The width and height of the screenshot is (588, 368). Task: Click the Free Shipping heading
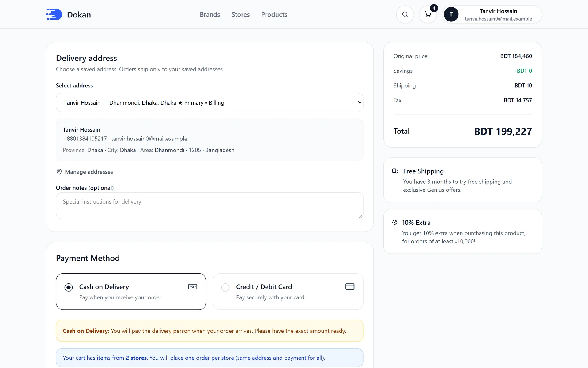click(x=423, y=171)
